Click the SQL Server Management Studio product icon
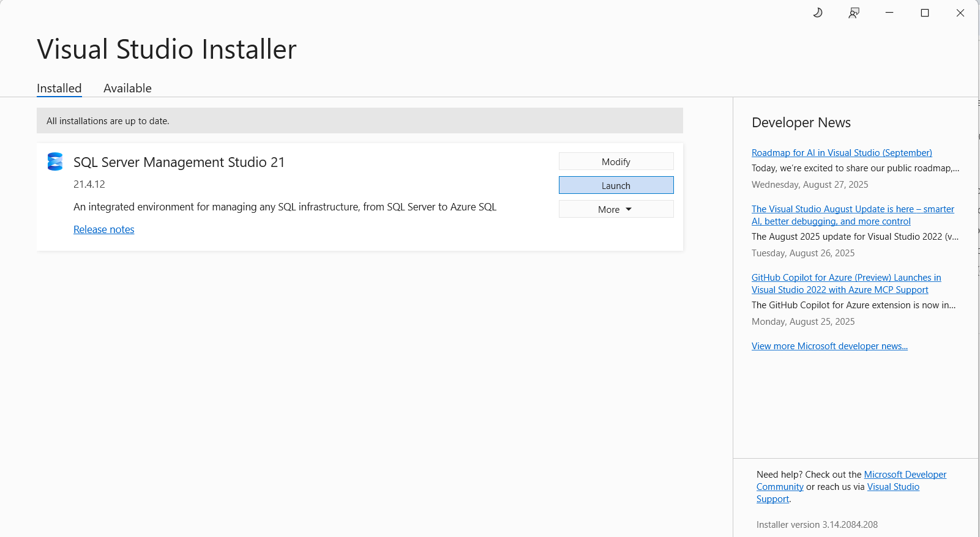The width and height of the screenshot is (980, 537). 55,161
